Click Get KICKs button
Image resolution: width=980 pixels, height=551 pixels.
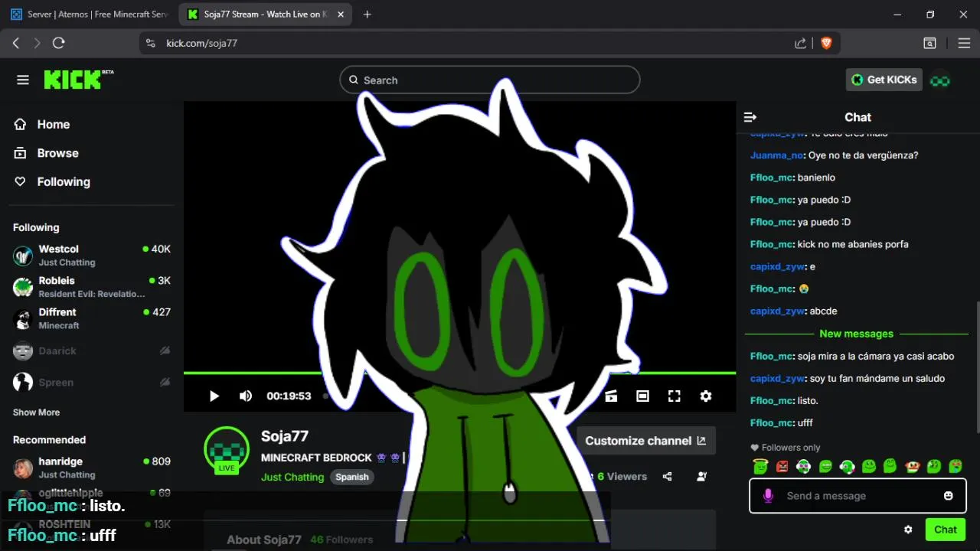tap(884, 80)
